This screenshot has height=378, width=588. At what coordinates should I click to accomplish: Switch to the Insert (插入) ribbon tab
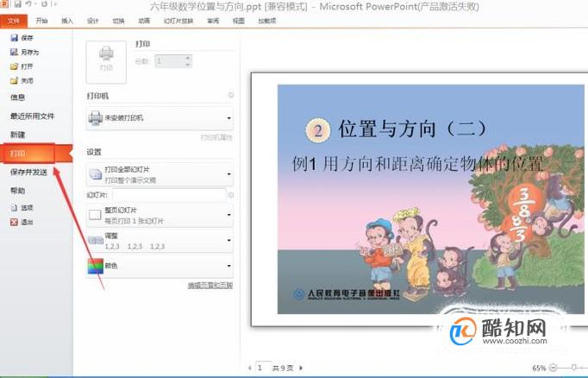point(67,21)
